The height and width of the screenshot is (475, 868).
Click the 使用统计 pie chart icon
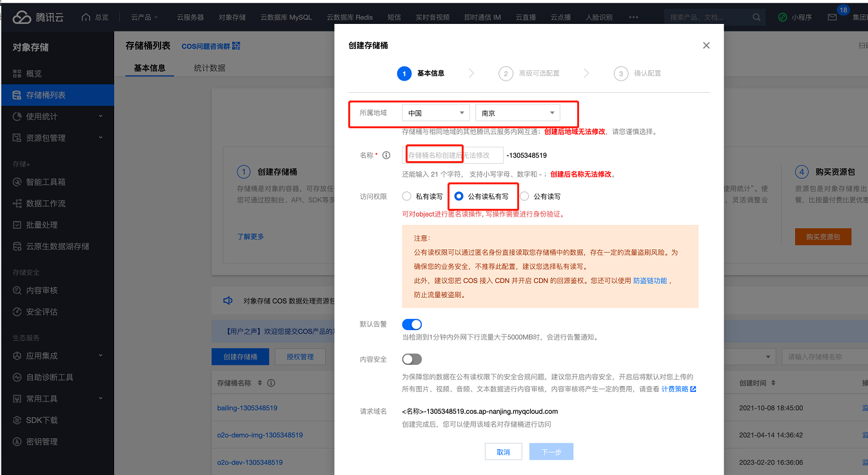click(17, 117)
